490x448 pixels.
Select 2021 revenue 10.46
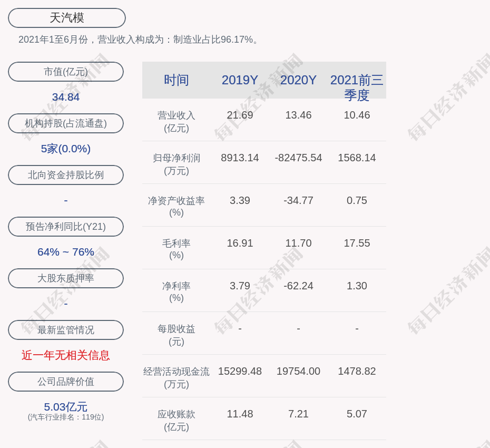coord(357,115)
